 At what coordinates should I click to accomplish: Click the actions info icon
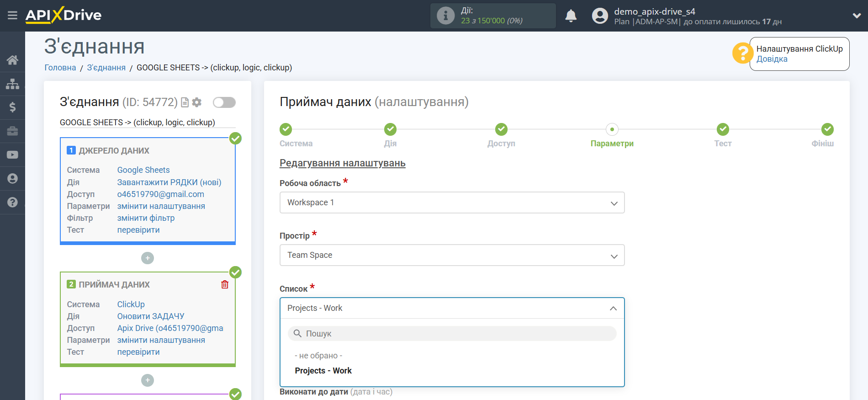[445, 16]
